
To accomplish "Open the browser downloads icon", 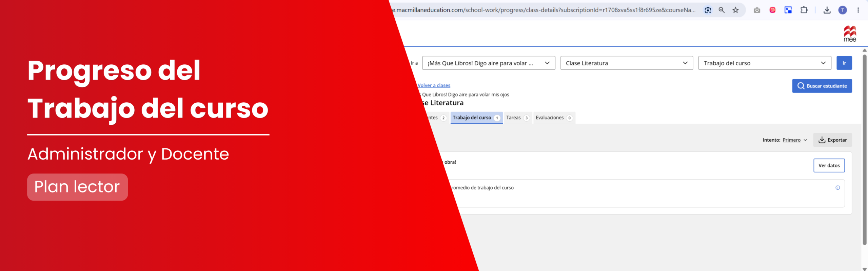I will (x=827, y=10).
